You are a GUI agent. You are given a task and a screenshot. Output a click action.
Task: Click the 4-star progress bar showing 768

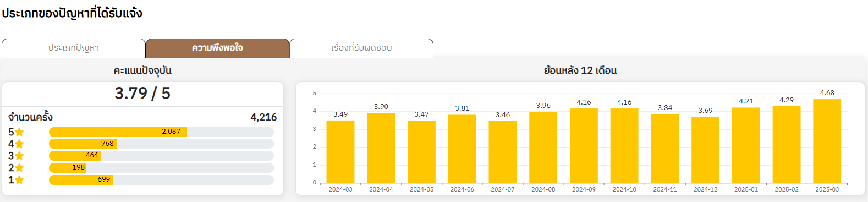tap(161, 144)
